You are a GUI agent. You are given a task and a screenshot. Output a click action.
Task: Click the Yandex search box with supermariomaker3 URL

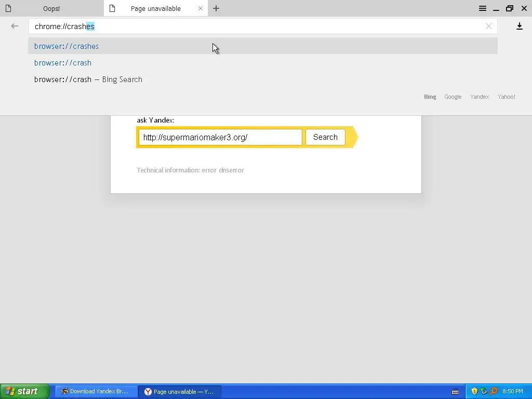pos(220,137)
